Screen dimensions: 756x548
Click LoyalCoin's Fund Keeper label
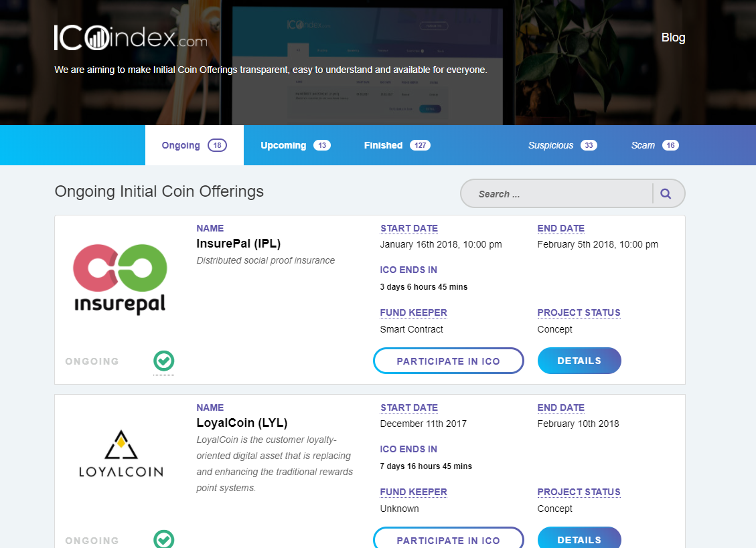413,492
